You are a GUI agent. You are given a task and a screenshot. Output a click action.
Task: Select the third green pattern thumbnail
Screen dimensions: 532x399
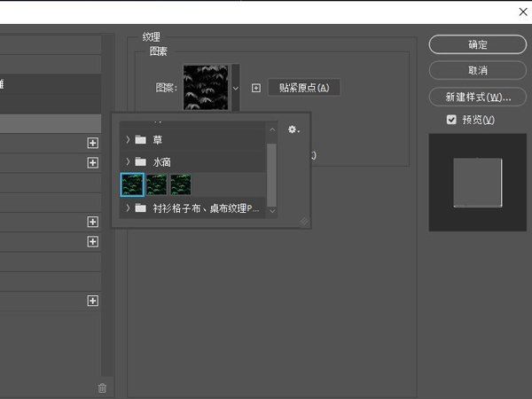pyautogui.click(x=180, y=184)
